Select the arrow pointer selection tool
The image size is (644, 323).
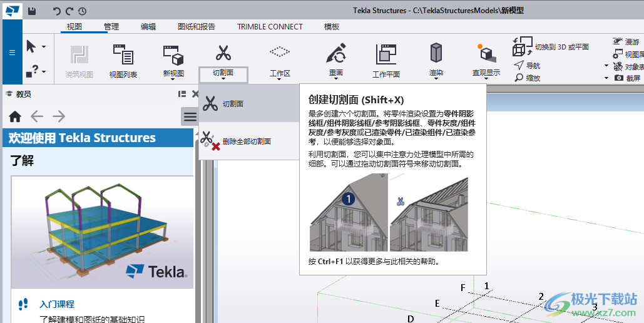[31, 46]
